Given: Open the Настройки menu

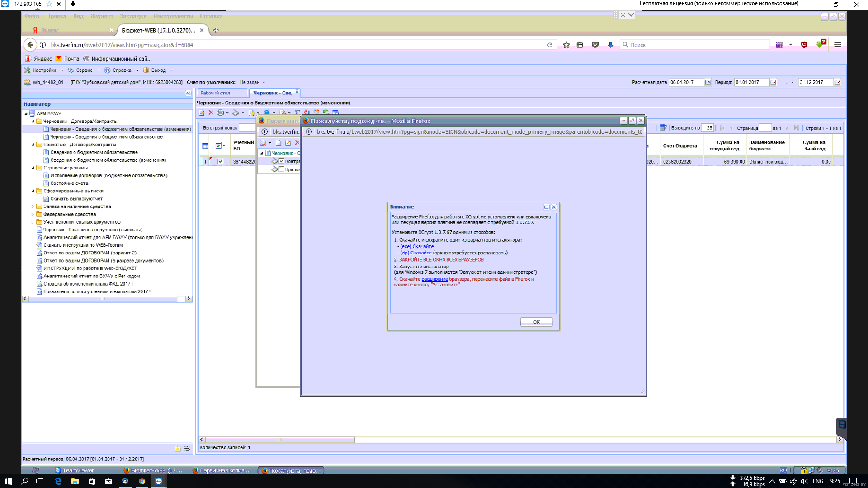Looking at the screenshot, I should (44, 70).
